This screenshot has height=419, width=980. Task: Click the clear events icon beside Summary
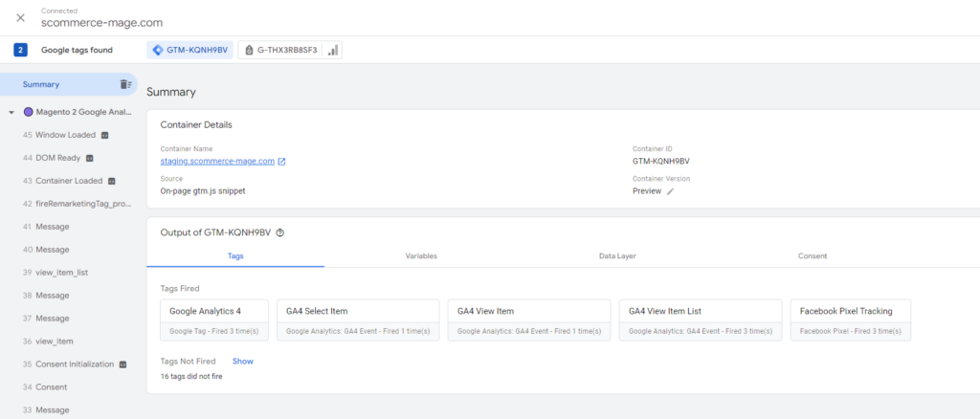click(125, 84)
